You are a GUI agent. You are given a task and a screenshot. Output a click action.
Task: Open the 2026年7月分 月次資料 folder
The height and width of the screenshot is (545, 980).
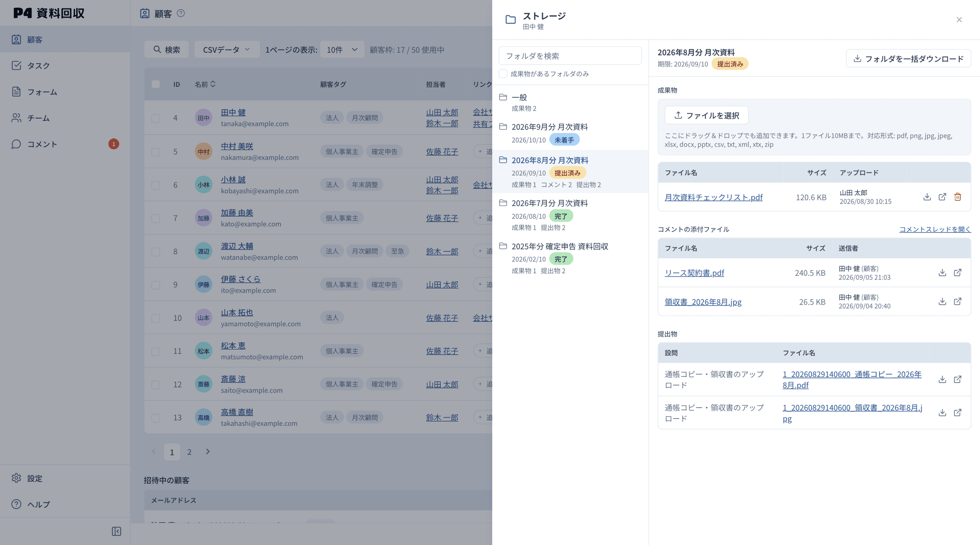coord(570,215)
